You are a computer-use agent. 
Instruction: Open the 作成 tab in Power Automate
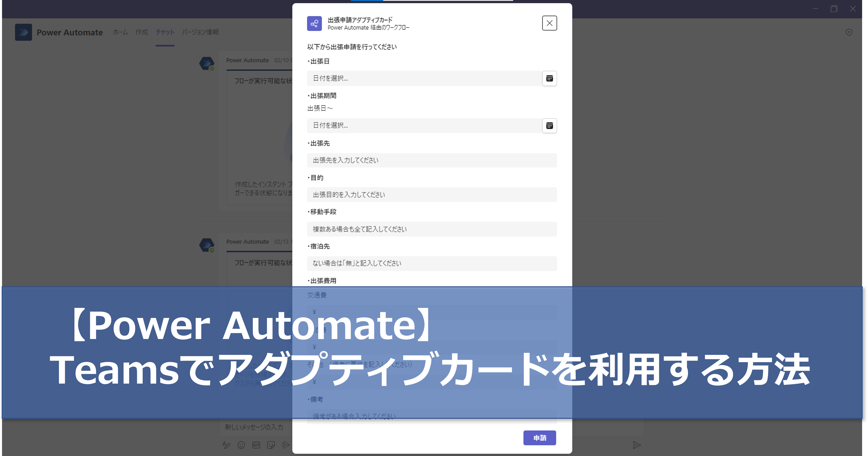point(142,32)
